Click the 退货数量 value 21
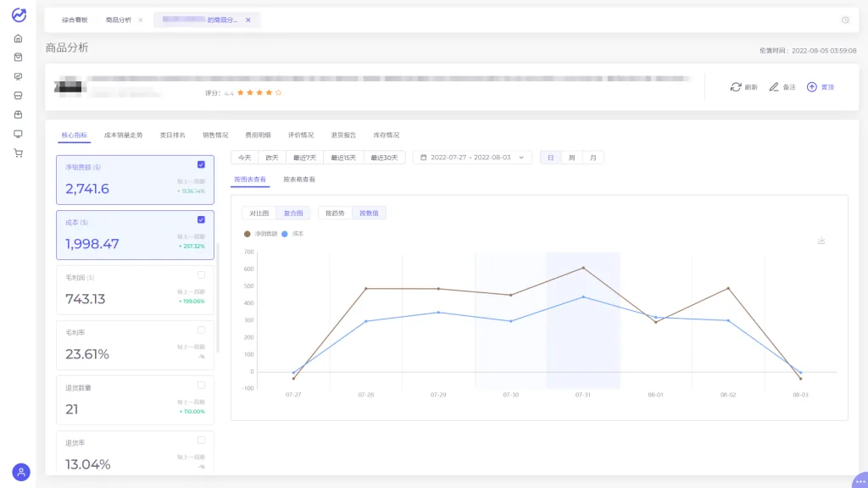Viewport: 868px width, 488px height. (x=72, y=409)
